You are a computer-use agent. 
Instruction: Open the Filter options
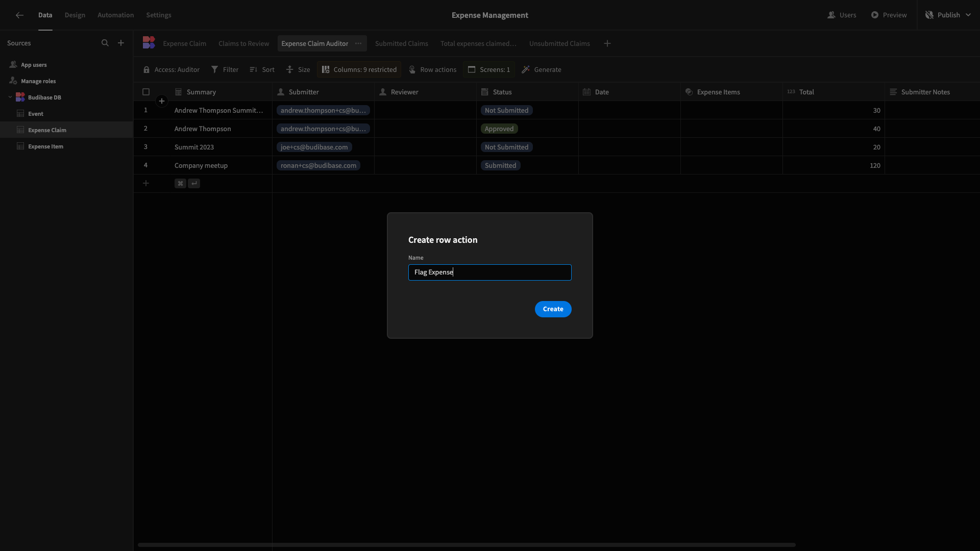click(225, 70)
